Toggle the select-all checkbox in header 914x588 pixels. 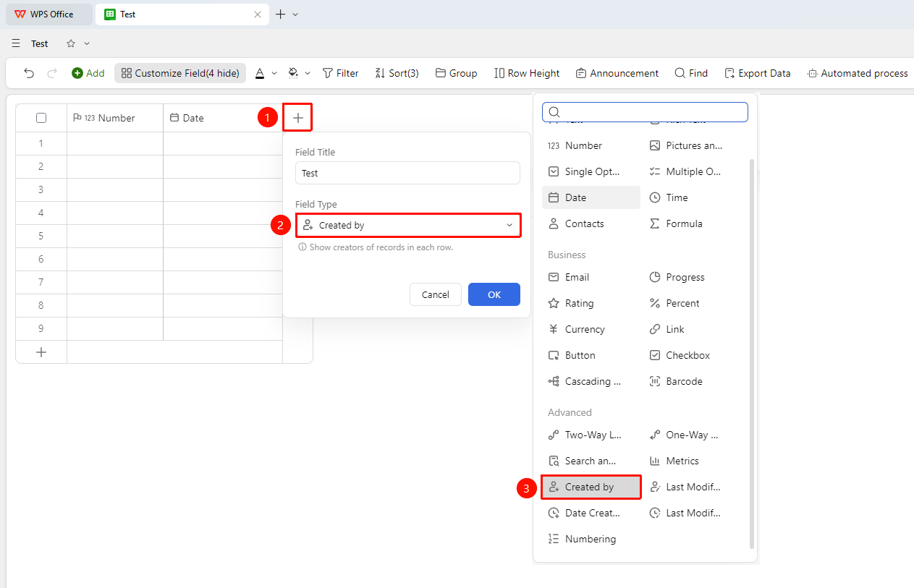pyautogui.click(x=41, y=118)
